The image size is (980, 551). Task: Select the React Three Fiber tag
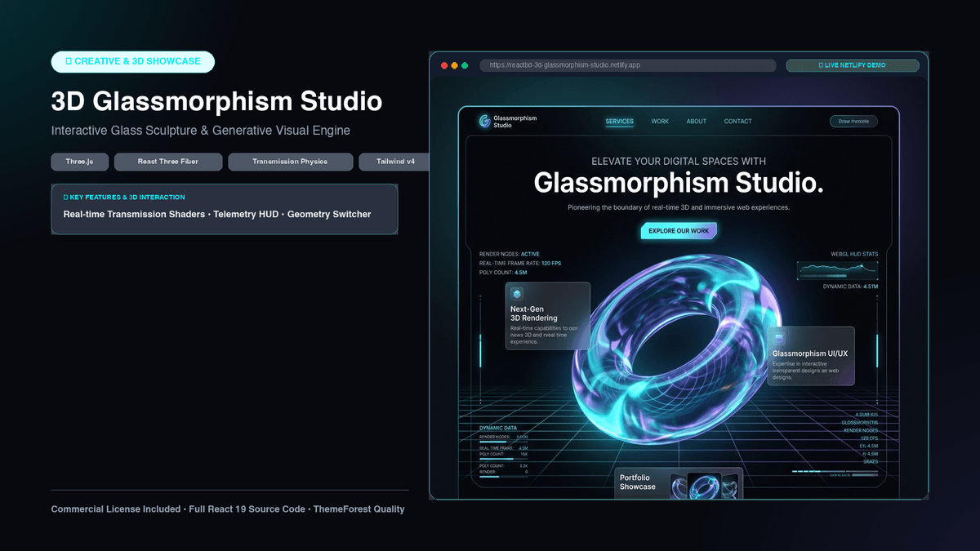point(168,162)
